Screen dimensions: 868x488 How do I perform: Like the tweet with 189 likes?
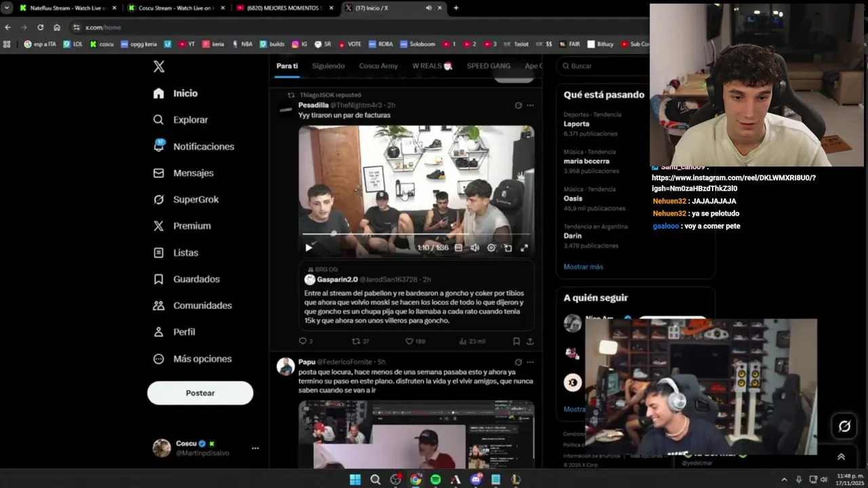click(415, 341)
